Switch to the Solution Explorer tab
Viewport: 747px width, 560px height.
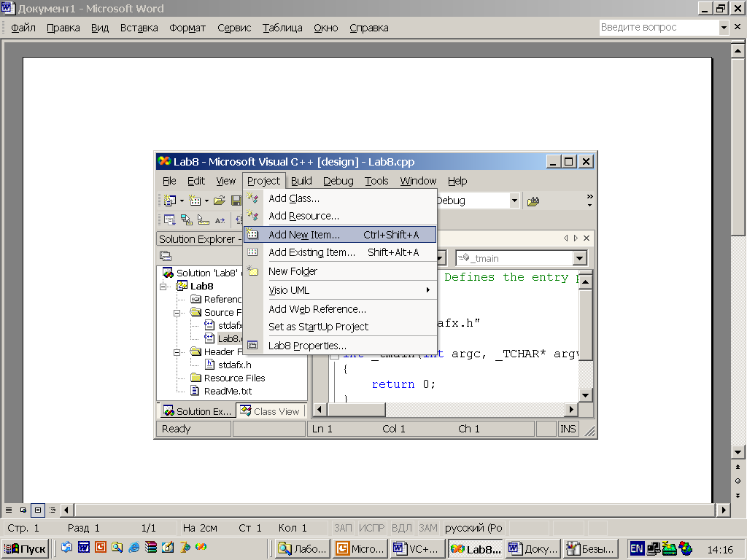coord(197,411)
